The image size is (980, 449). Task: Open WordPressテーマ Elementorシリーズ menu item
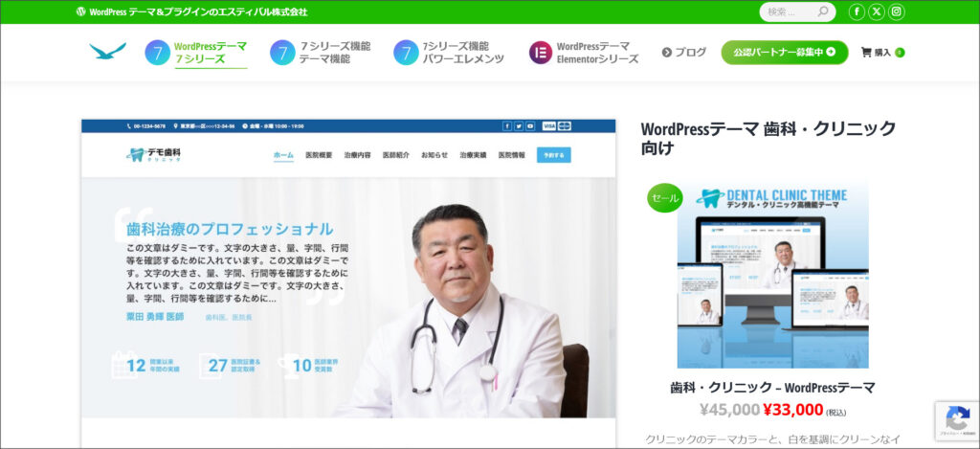click(584, 53)
